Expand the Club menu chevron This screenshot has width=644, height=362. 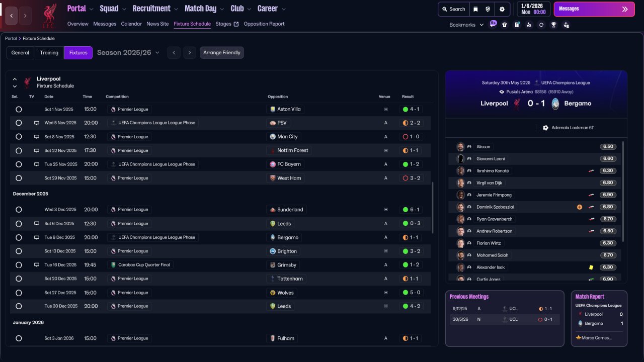click(249, 9)
